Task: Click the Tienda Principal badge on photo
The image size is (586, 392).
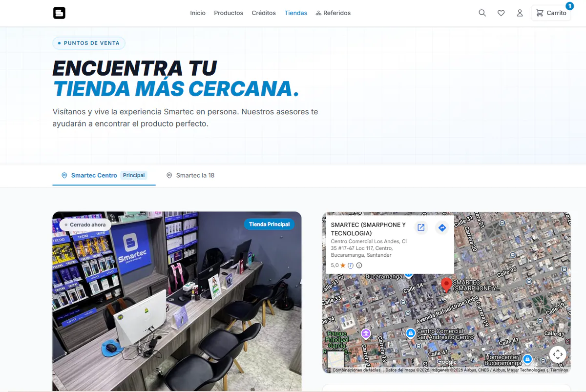Action: 269,225
